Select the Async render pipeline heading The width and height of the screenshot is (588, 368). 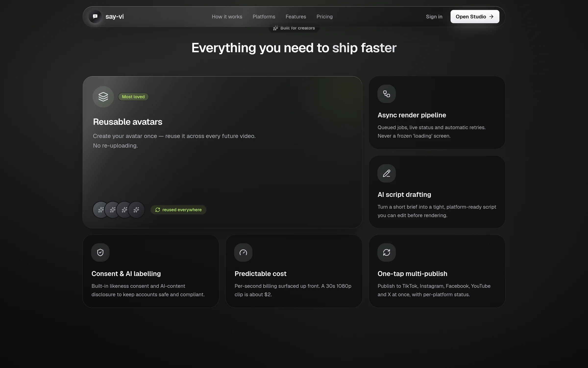[x=412, y=115]
